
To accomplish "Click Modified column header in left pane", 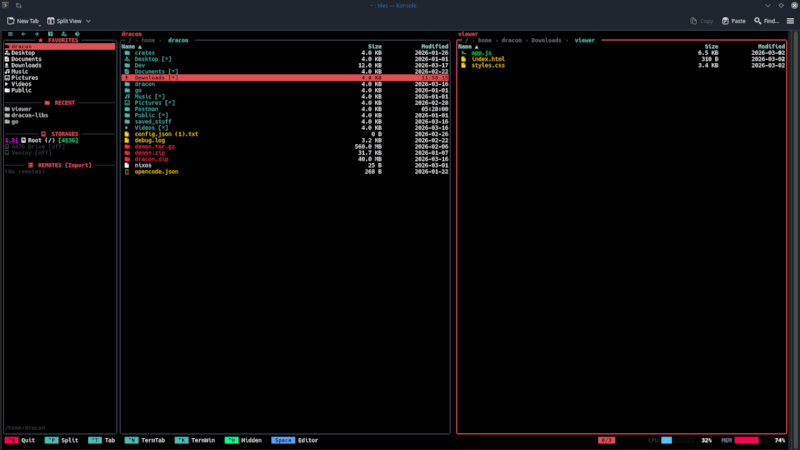I will [435, 46].
